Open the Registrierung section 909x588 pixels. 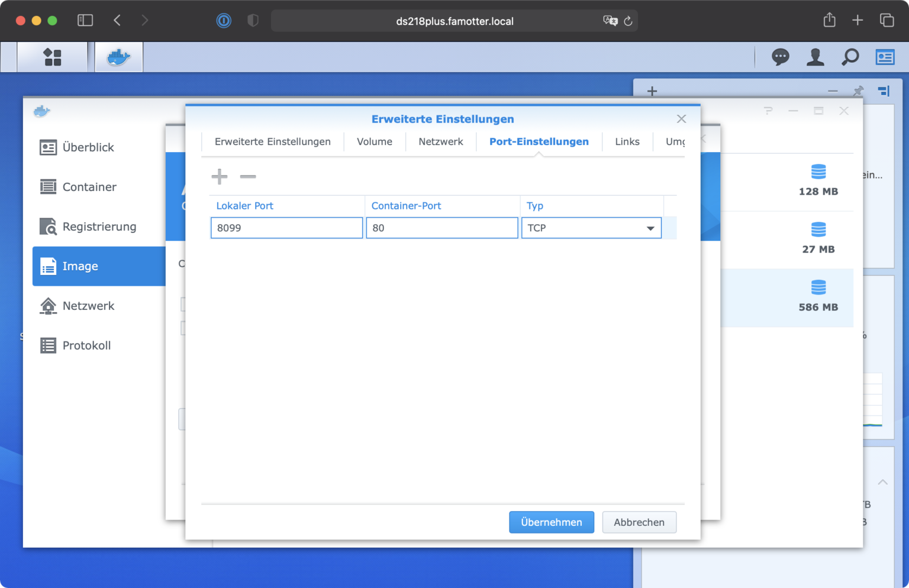[99, 227]
